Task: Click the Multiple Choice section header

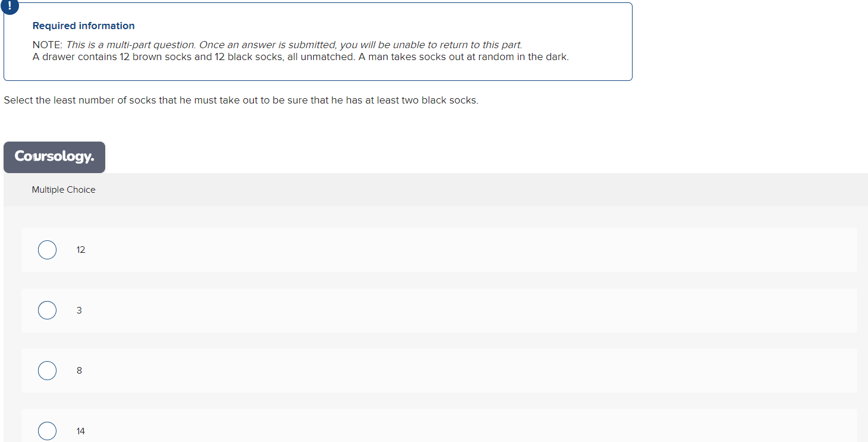Action: click(64, 189)
